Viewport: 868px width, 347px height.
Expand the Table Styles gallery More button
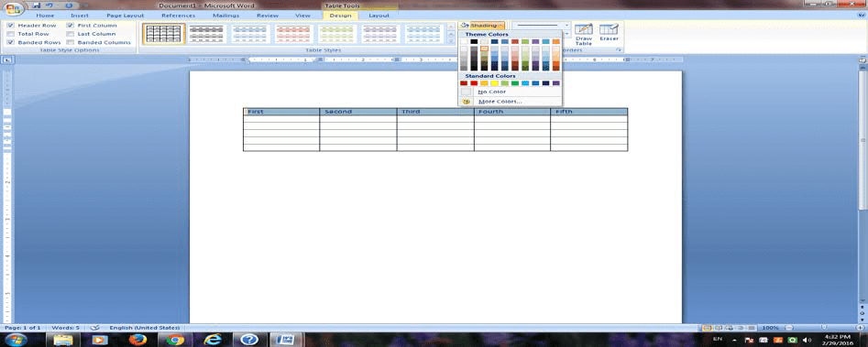(451, 42)
